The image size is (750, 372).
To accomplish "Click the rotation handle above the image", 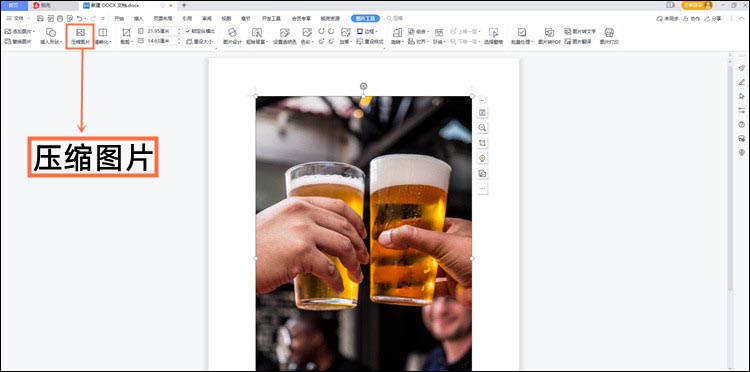I will click(364, 86).
